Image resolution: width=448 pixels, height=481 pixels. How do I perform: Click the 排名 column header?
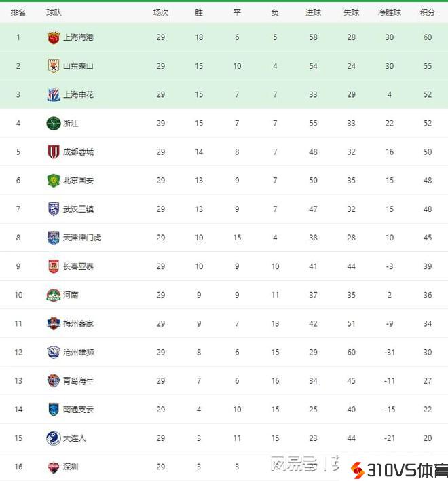point(18,13)
